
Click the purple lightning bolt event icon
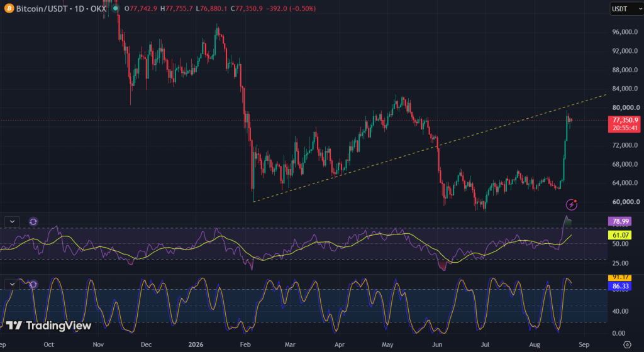[x=571, y=204]
